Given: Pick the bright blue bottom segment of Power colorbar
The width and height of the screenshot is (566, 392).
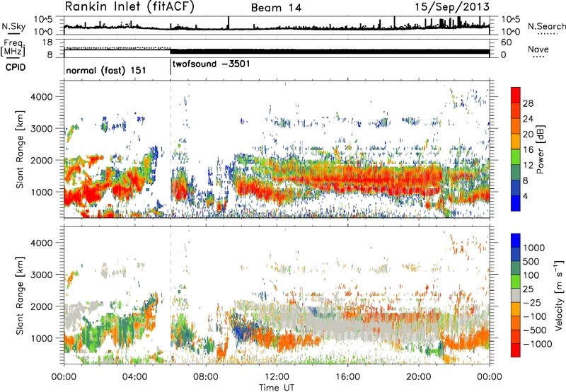Looking at the screenshot, I should pos(516,204).
